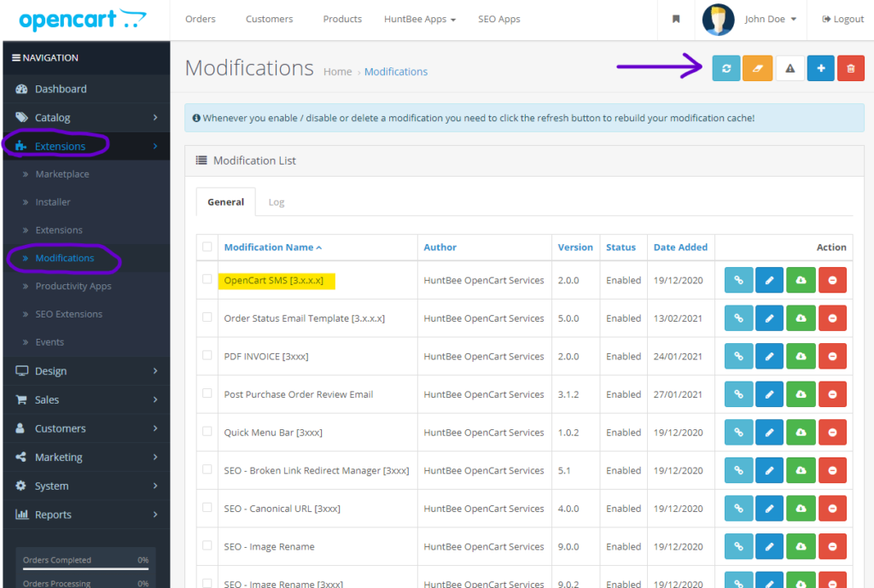Edit Order Status Email Template modification

769,318
